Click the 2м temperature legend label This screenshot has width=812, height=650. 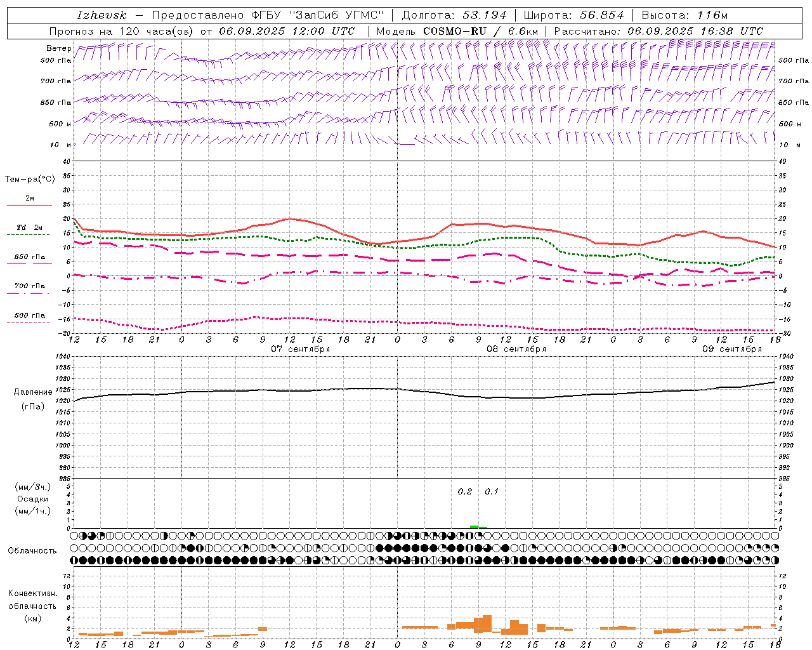(30, 199)
